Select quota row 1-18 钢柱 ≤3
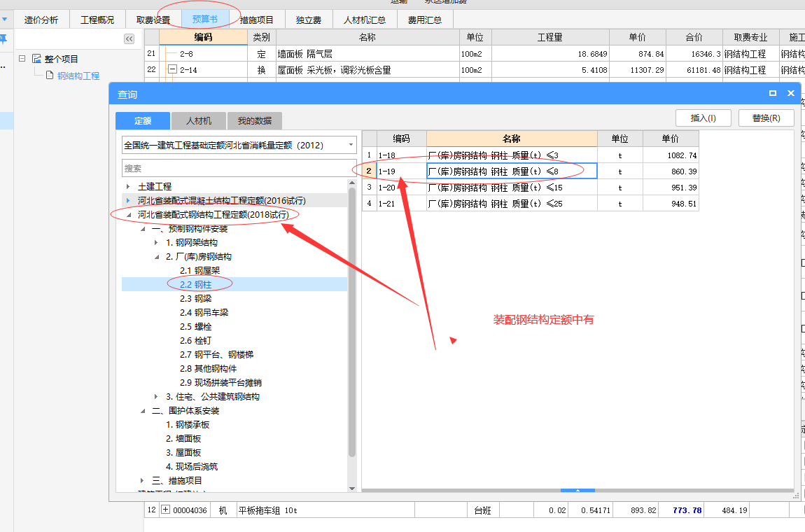Screen dimensions: 805x532 tap(531, 155)
